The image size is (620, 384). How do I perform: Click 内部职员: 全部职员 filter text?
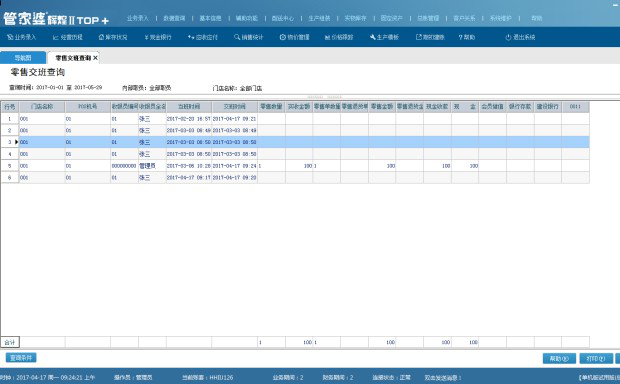(x=147, y=88)
